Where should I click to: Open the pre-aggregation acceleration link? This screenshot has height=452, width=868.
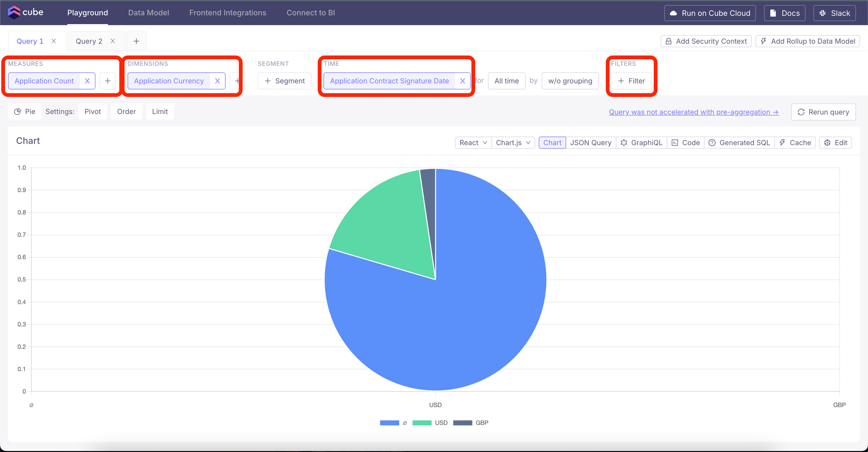[694, 112]
